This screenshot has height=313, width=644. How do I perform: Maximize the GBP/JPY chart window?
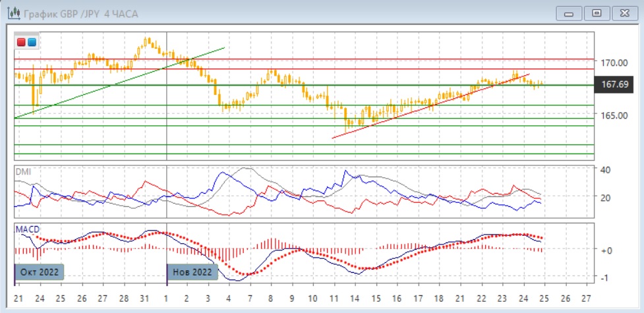click(x=597, y=13)
